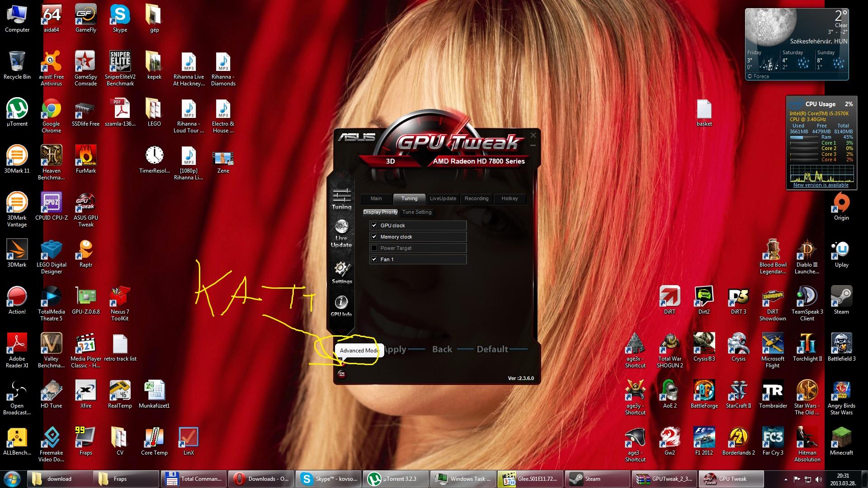Select the Core Temp desktop icon
This screenshot has height=488, width=868.
(x=154, y=442)
